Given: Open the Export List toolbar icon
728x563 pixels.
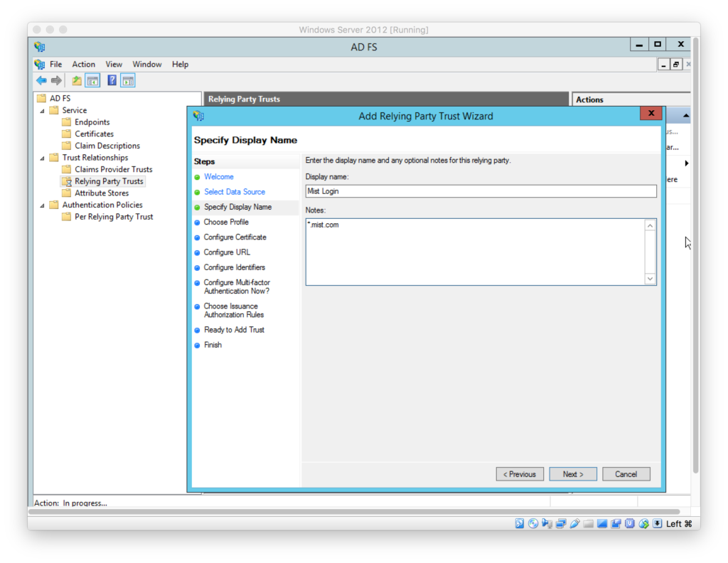Looking at the screenshot, I should coord(76,80).
